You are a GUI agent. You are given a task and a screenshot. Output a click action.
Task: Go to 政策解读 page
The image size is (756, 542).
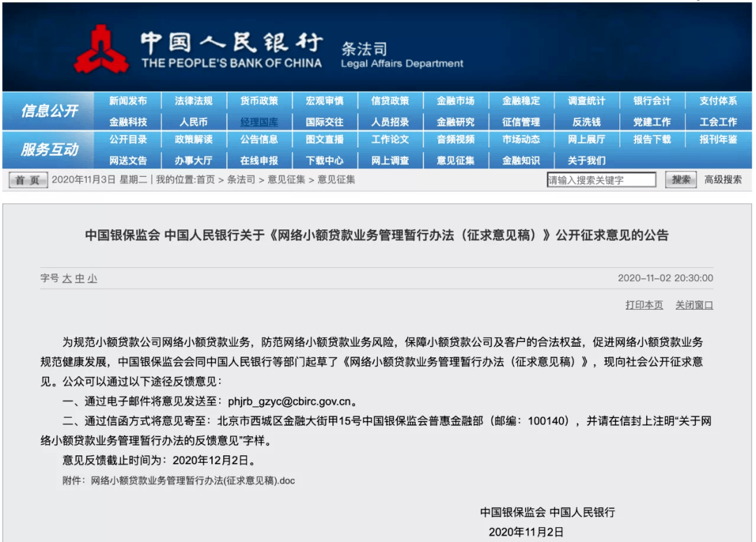click(193, 139)
